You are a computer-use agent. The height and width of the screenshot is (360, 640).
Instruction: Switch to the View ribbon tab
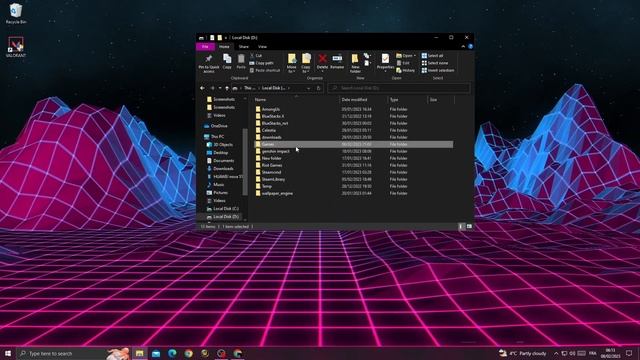click(x=262, y=47)
